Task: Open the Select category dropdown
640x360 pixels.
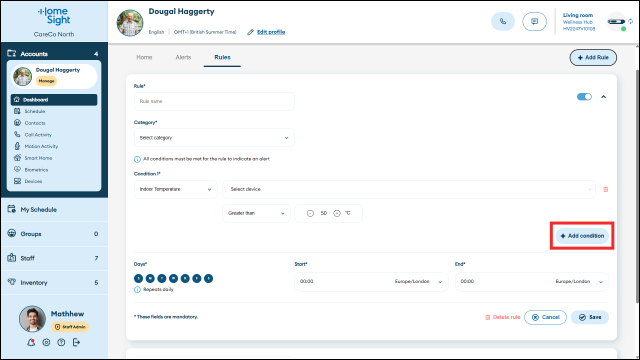Action: click(214, 138)
